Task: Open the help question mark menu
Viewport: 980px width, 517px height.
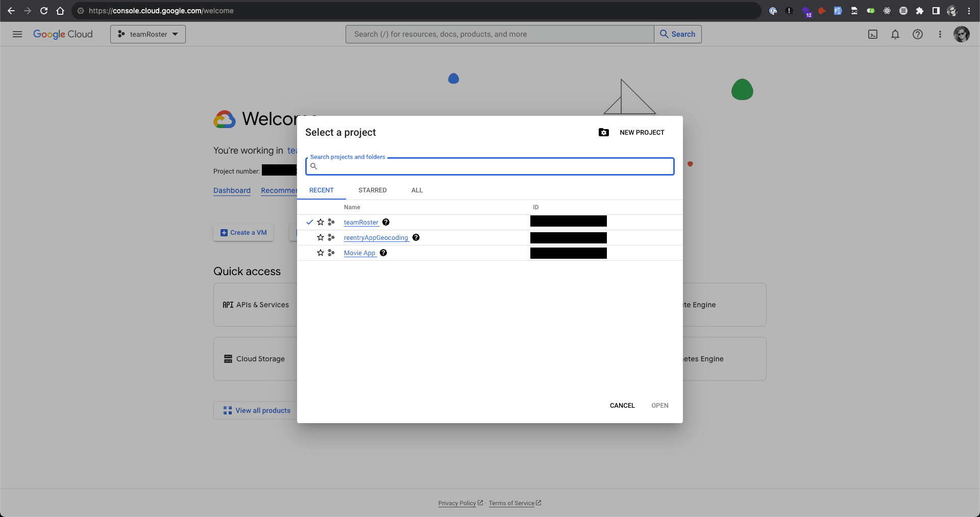Action: click(918, 34)
